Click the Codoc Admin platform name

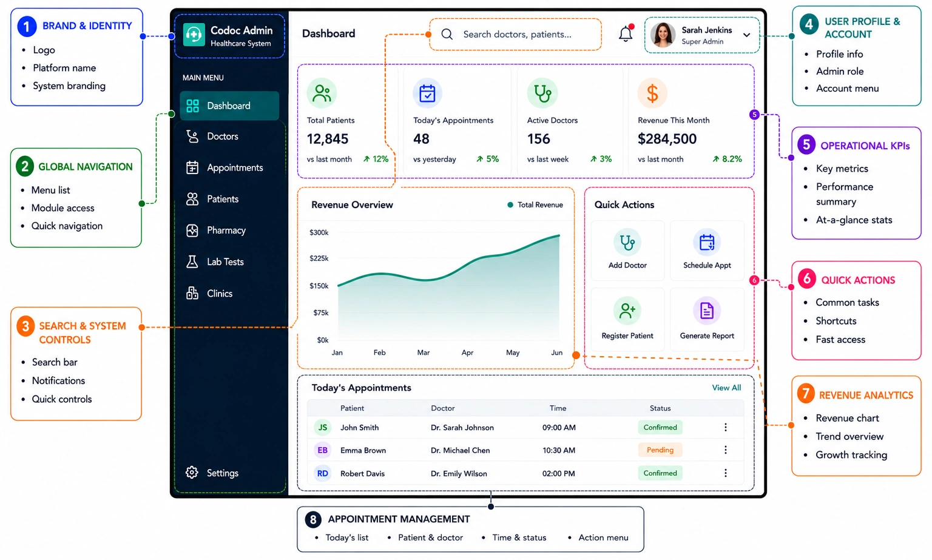(241, 30)
